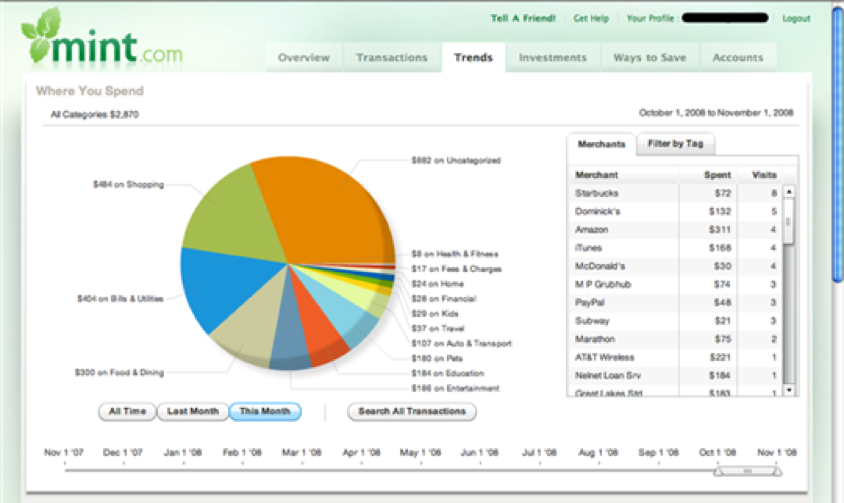Select the Dominick's merchant row
Viewport: 844px width, 503px height.
click(676, 211)
